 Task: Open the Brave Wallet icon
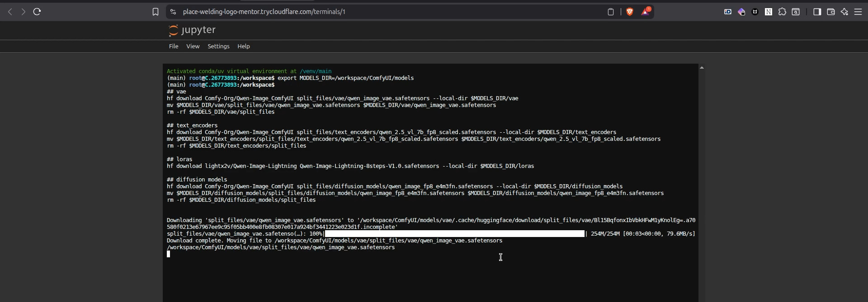click(831, 12)
